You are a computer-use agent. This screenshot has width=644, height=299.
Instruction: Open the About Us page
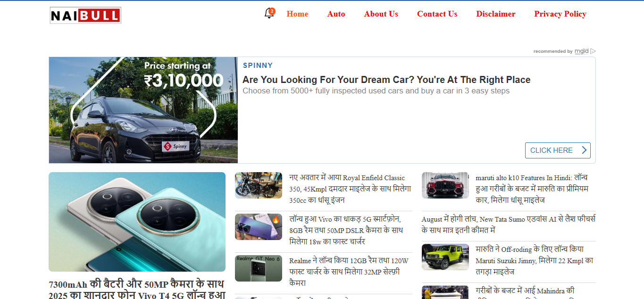381,14
